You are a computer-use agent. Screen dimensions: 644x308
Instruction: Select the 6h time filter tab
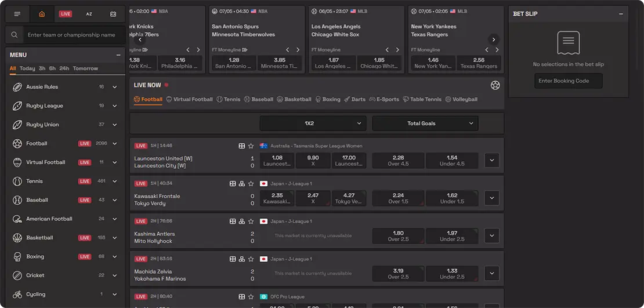tap(53, 68)
